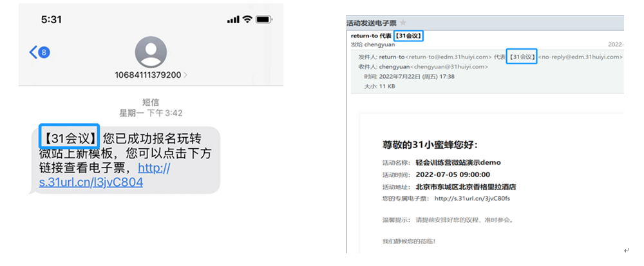Click the greeting 尊敬的31小蜜蜂您好
The height and width of the screenshot is (266, 644).
pos(430,144)
